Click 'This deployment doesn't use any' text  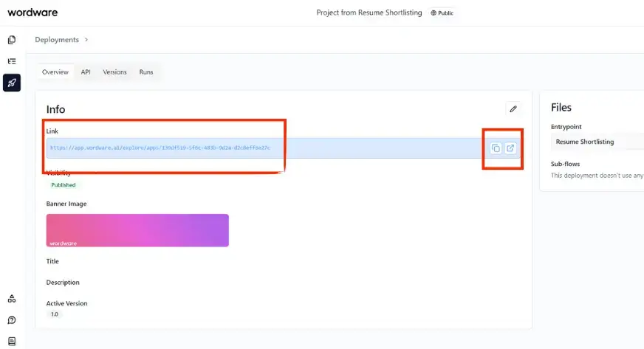[x=597, y=176]
